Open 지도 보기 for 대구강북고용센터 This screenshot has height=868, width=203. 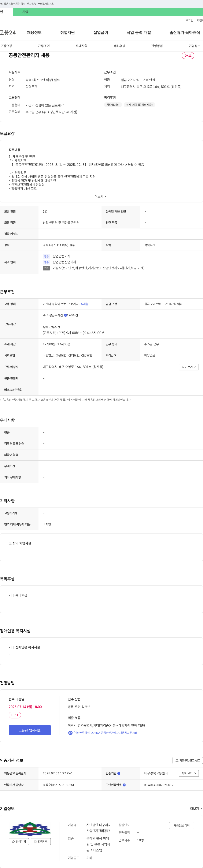coord(189,773)
